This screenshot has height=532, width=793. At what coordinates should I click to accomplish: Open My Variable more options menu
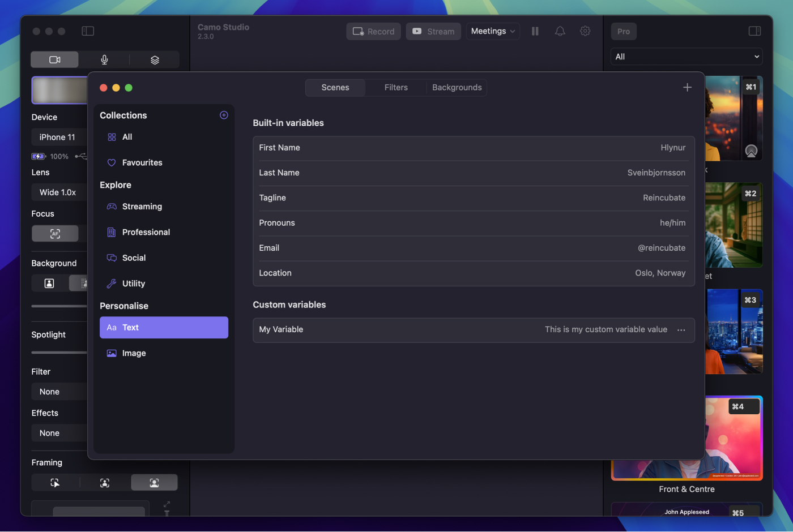[681, 330]
